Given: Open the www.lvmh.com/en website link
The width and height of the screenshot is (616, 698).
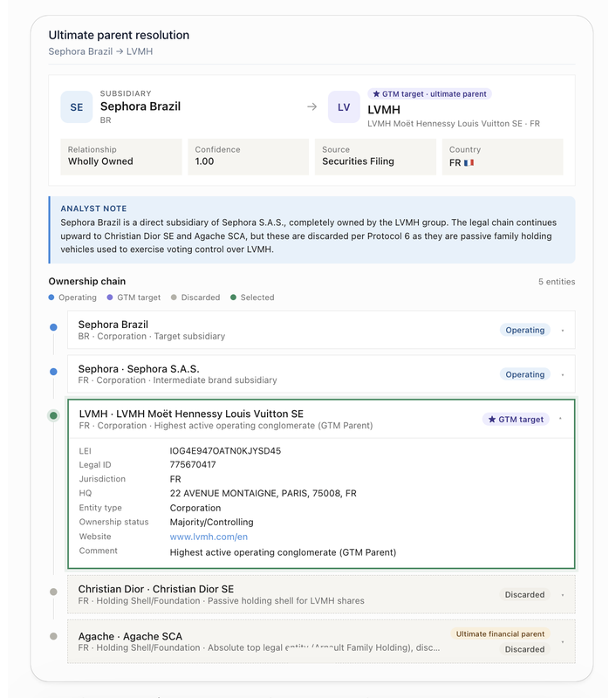Looking at the screenshot, I should click(209, 537).
